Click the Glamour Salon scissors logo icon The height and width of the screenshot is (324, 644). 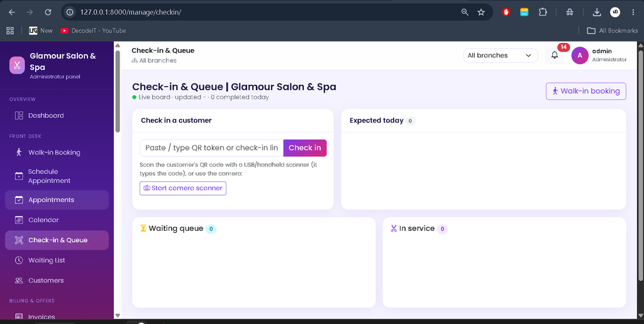click(x=17, y=65)
